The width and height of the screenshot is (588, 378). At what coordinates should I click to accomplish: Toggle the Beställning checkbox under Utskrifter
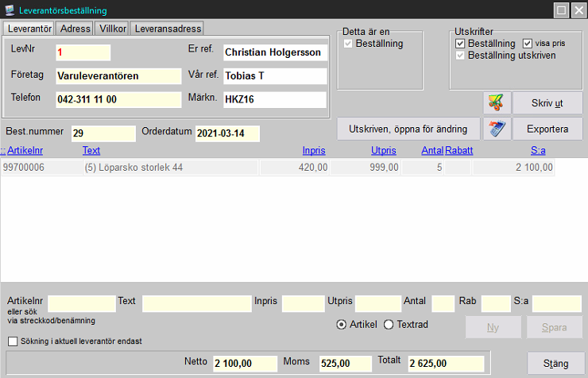pyautogui.click(x=461, y=44)
